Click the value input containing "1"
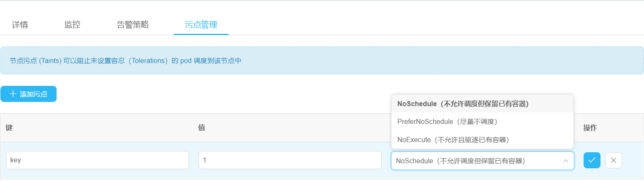 290,160
